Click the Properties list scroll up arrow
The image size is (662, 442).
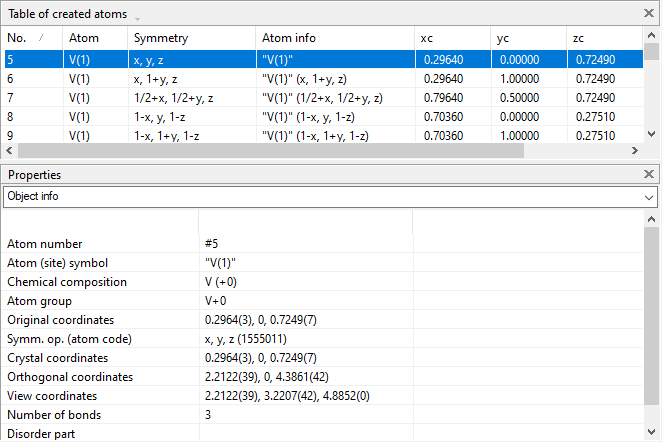click(x=652, y=219)
